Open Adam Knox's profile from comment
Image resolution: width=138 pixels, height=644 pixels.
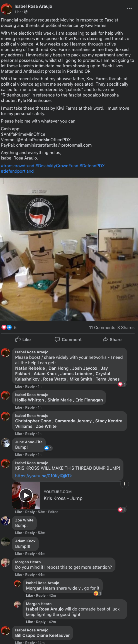(x=25, y=541)
